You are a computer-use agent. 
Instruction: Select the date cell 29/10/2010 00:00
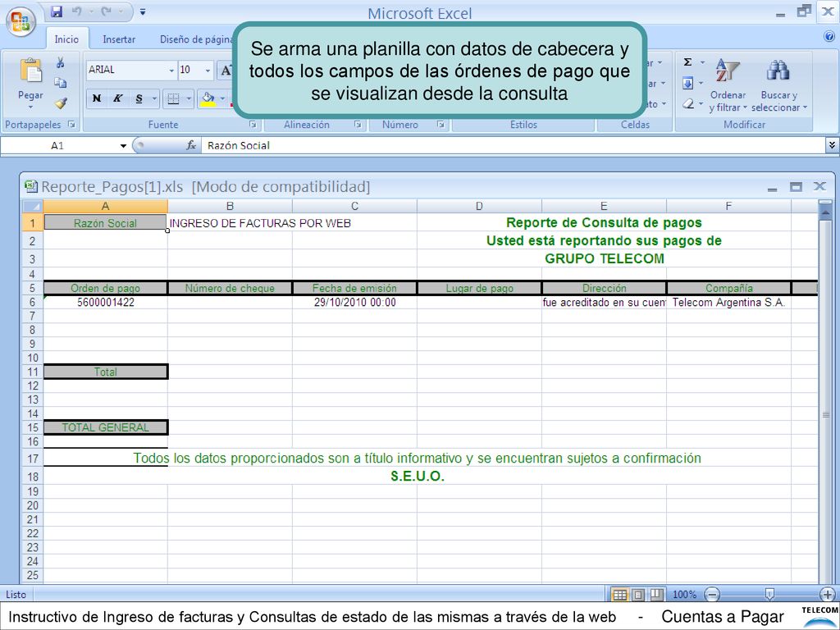pos(354,302)
